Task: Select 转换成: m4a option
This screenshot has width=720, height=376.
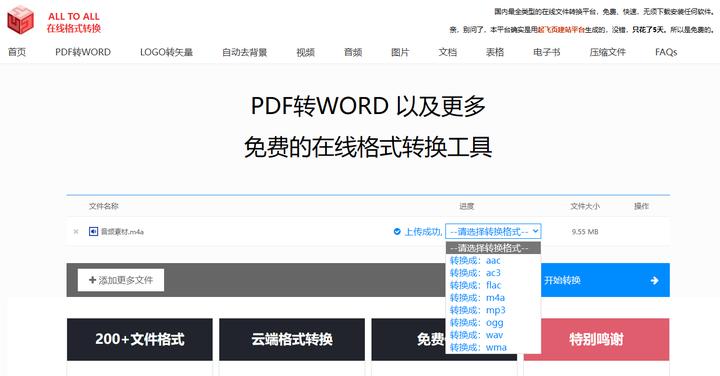Action: pos(493,297)
